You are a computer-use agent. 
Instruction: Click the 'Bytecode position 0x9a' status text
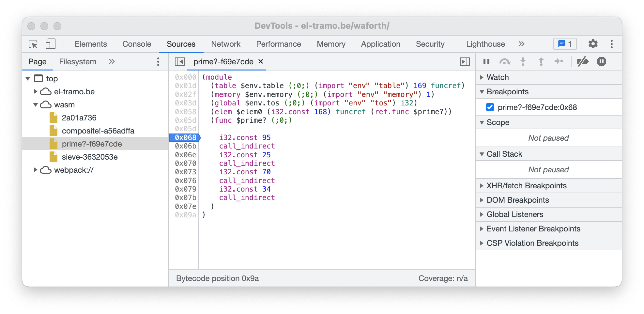tap(217, 278)
